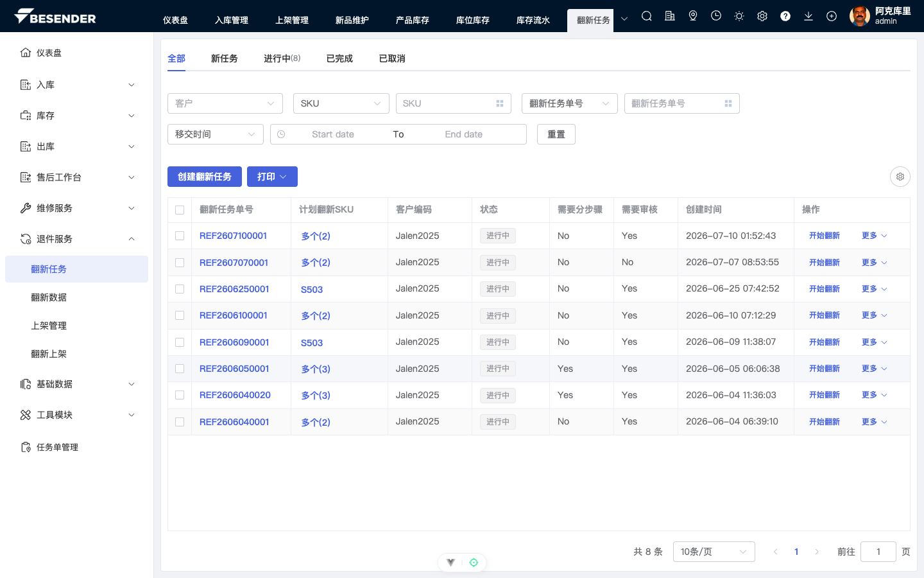924x578 pixels.
Task: Check the row REF2606050001 checkbox
Action: (x=180, y=369)
